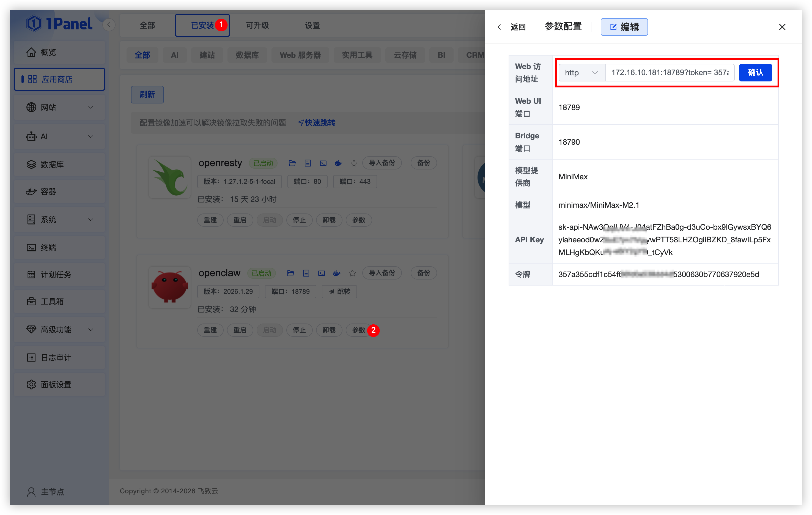Select the 数据库 category tab
The width and height of the screenshot is (812, 515).
coord(247,55)
